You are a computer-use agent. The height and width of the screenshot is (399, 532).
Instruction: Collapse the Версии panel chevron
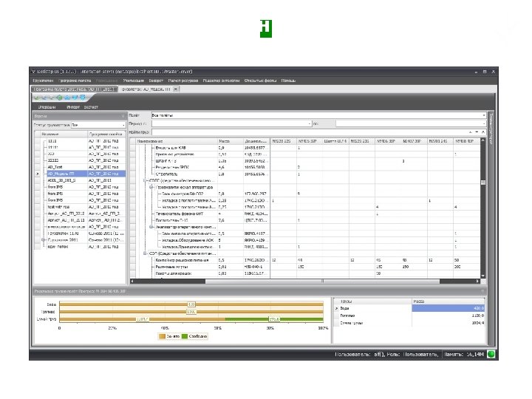(123, 116)
